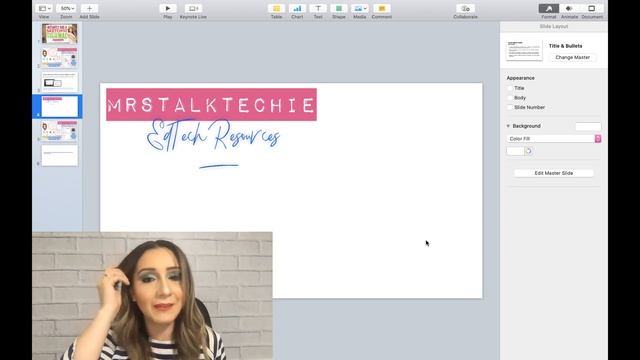The height and width of the screenshot is (360, 640).
Task: Select the blue underline stroke on slide
Action: 219,166
